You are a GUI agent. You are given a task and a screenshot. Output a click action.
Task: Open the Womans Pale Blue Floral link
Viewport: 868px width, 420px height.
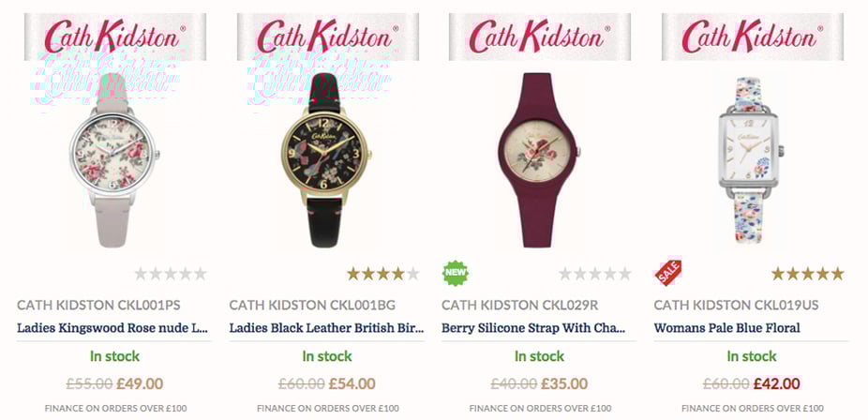click(726, 327)
